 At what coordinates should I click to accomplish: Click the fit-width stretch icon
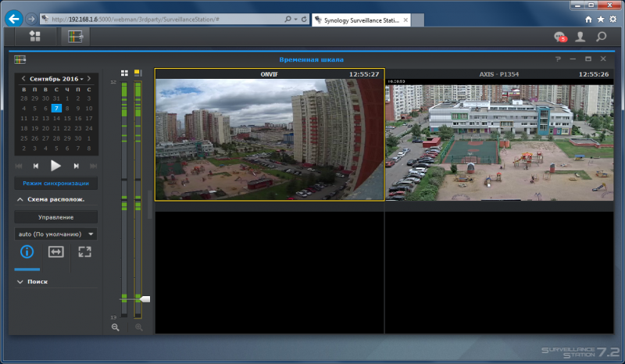[x=55, y=252]
